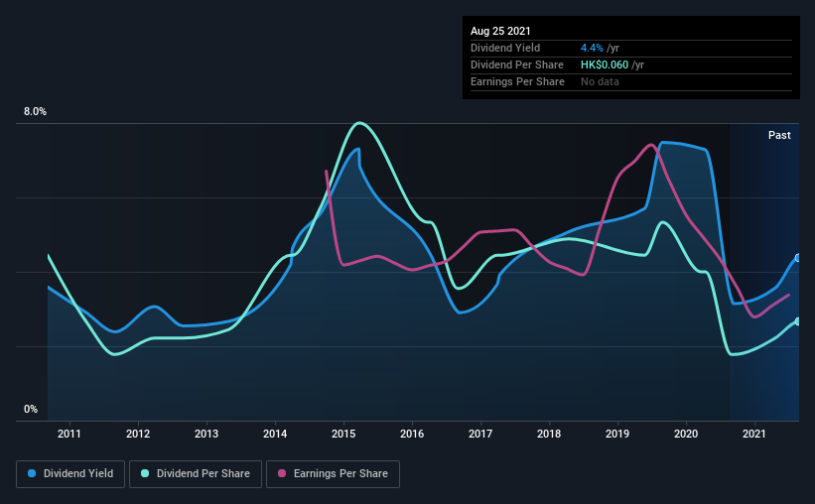Select the Dividend Yield endpoint marker at 4.4%
This screenshot has height=504, width=815.
(798, 258)
